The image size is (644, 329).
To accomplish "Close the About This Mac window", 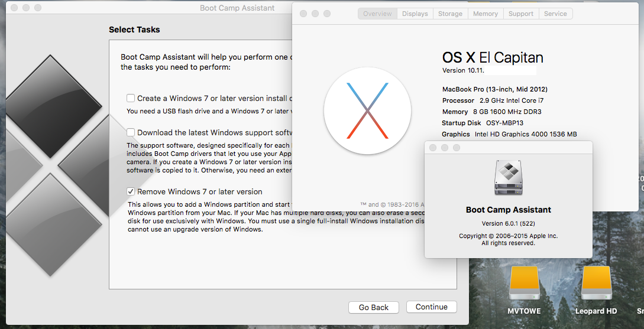I will [x=303, y=14].
